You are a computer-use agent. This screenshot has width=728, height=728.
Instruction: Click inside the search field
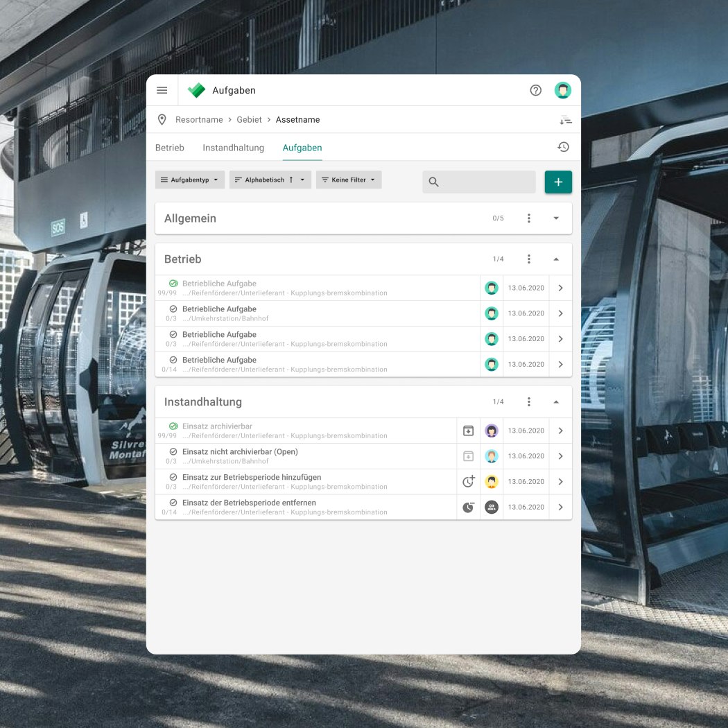(x=478, y=182)
